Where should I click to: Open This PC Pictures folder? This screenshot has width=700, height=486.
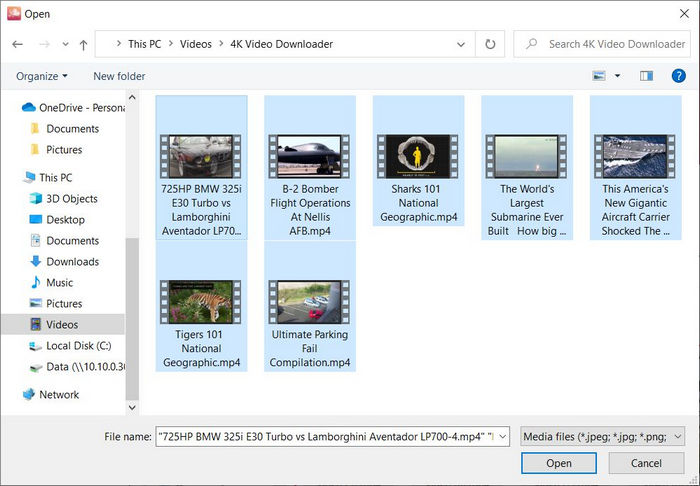pyautogui.click(x=55, y=303)
